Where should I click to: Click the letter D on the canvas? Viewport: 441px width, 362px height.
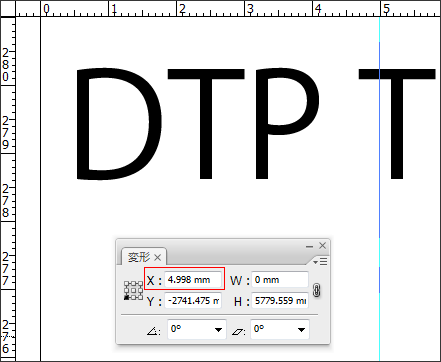(119, 124)
